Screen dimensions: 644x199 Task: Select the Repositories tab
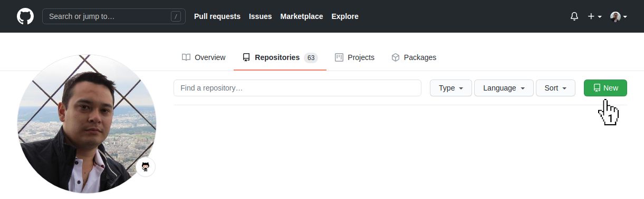tap(280, 57)
